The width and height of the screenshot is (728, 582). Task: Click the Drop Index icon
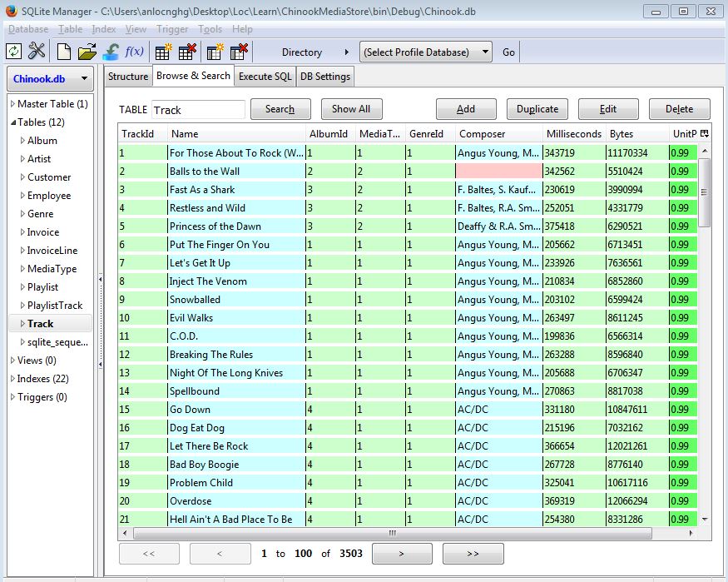click(239, 52)
